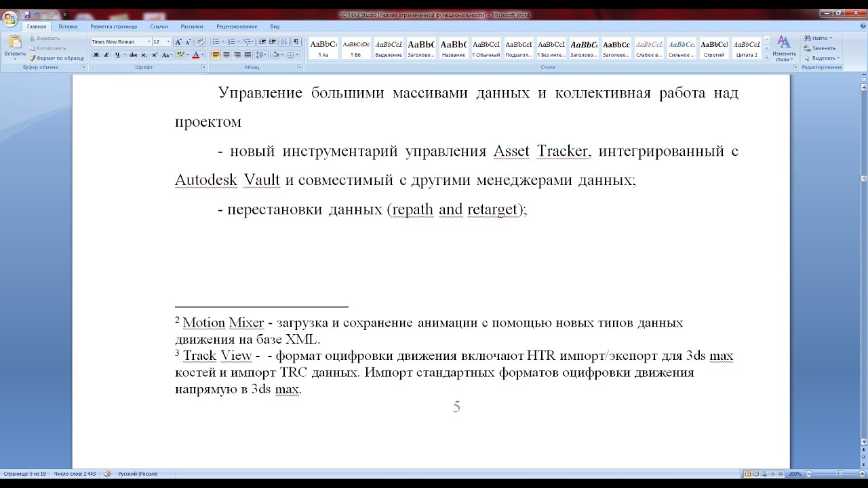Switch to Рассылки tab
The image size is (868, 488).
tap(192, 26)
